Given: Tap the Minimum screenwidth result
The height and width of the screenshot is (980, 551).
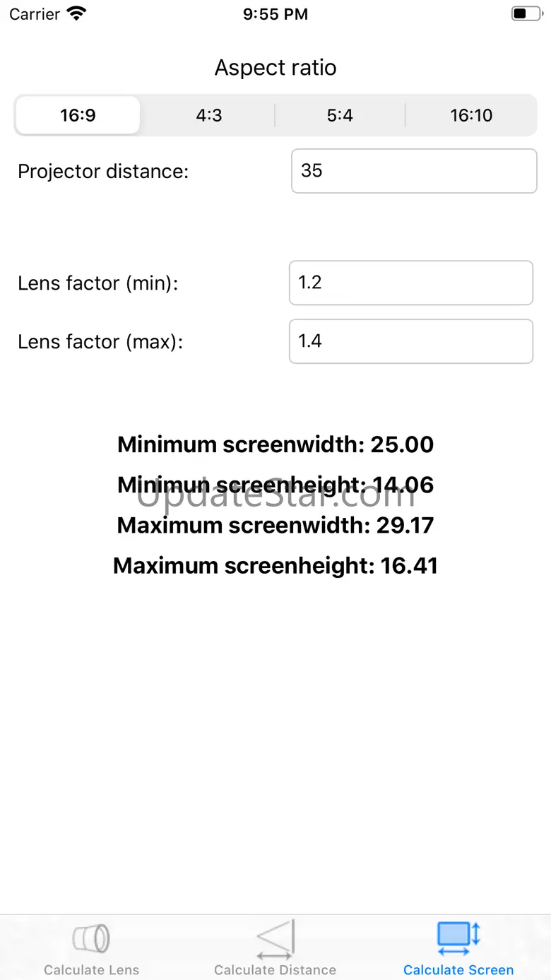Looking at the screenshot, I should [x=275, y=444].
